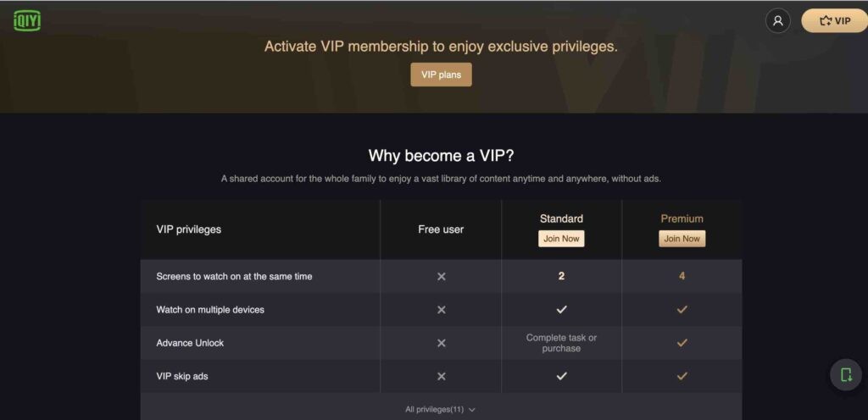Click Standard checkmark for Watch on multiple devices
The height and width of the screenshot is (420, 868).
[x=561, y=309]
